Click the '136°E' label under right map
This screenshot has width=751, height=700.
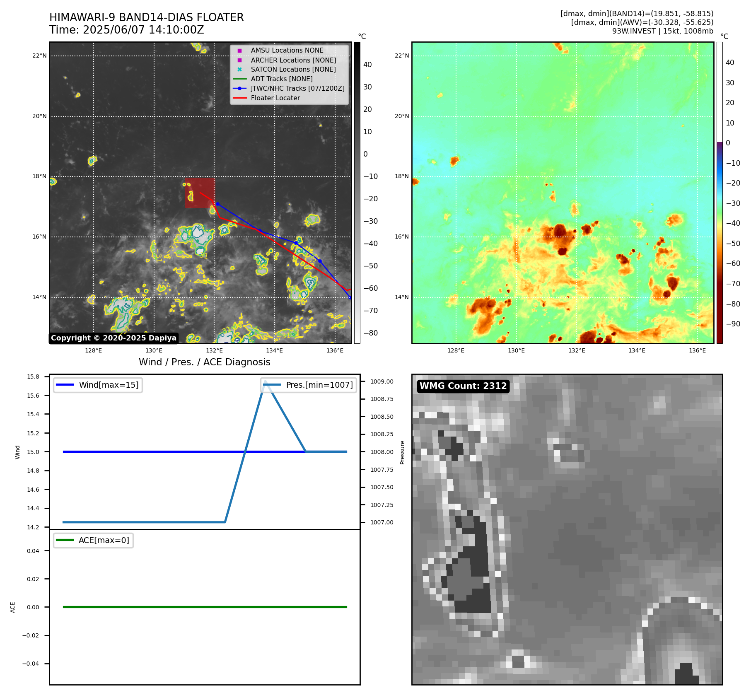click(x=697, y=350)
